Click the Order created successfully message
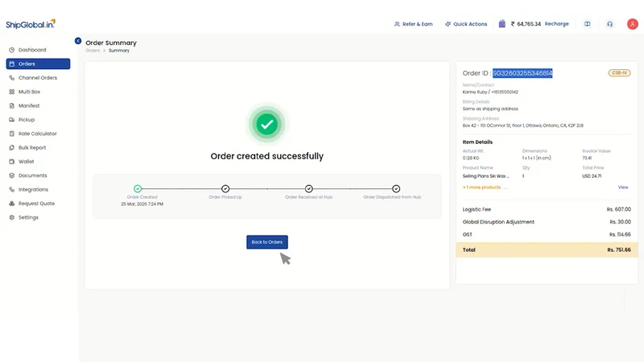The image size is (644, 362). (x=267, y=156)
